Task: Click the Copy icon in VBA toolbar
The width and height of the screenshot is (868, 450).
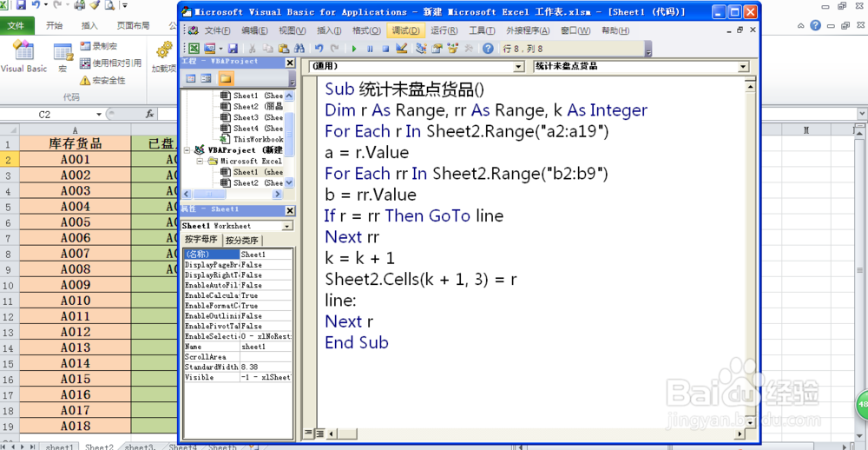Action: pos(267,49)
